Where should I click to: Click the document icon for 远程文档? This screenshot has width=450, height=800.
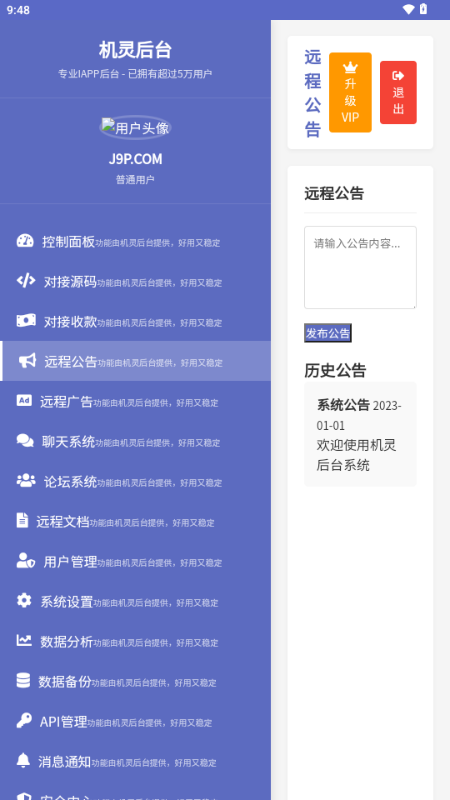[x=22, y=520]
